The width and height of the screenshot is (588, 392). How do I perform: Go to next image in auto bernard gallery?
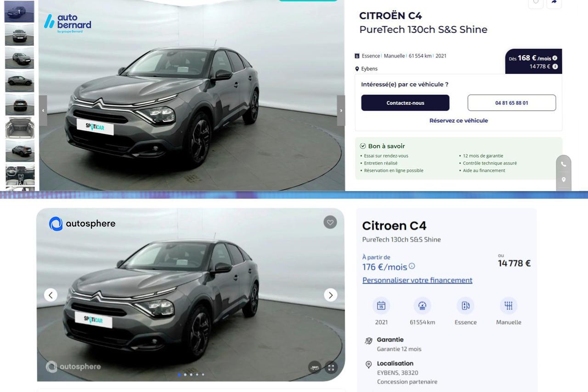(x=341, y=111)
